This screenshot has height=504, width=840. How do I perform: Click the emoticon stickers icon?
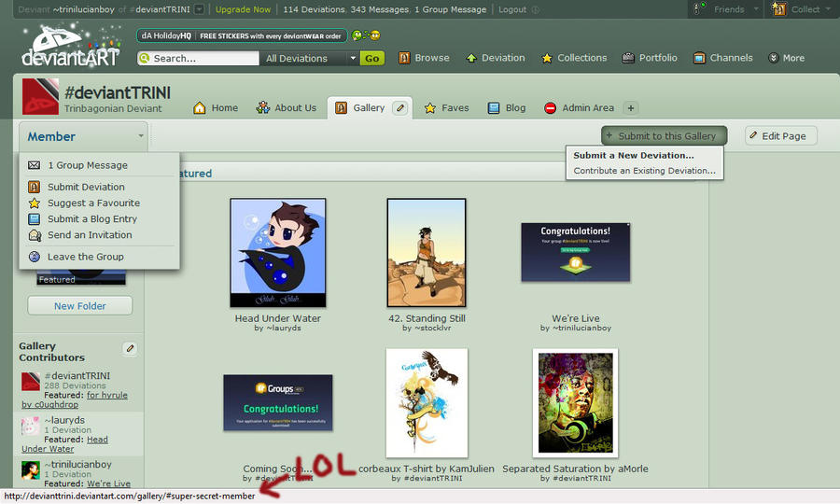(366, 35)
